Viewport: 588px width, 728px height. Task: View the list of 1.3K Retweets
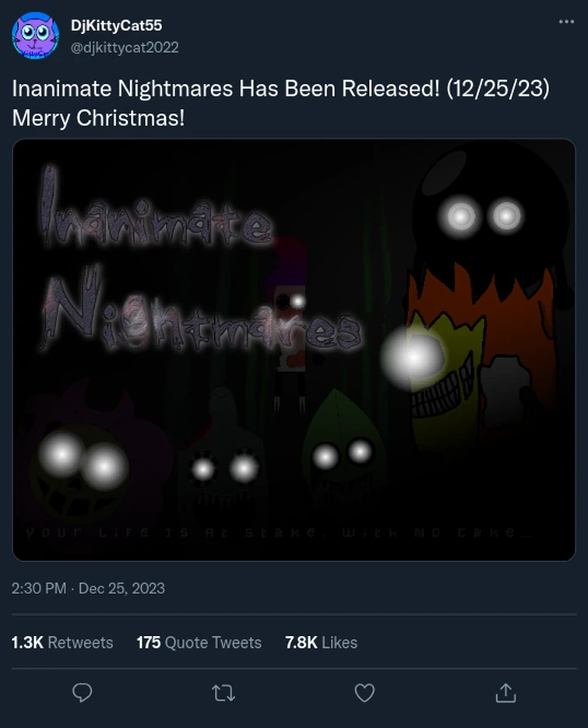[x=62, y=642]
